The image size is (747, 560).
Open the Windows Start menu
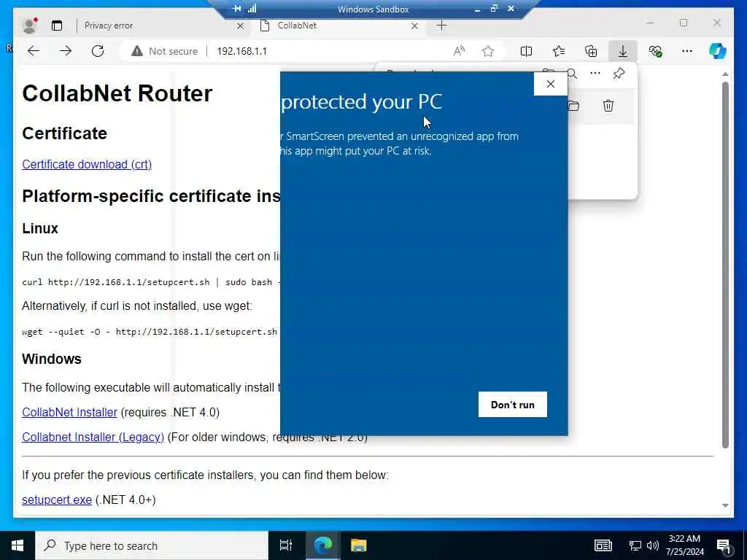click(x=18, y=545)
